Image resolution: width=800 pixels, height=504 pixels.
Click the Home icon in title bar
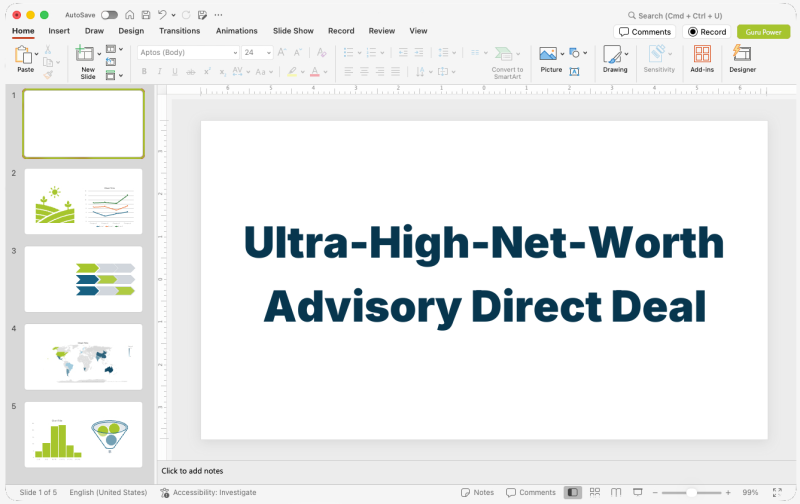coord(130,15)
